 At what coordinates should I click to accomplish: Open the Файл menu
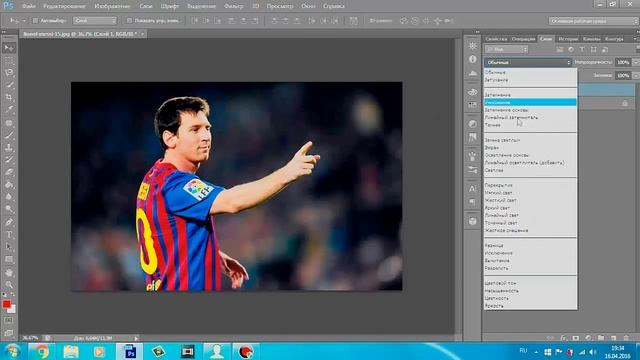click(x=29, y=6)
